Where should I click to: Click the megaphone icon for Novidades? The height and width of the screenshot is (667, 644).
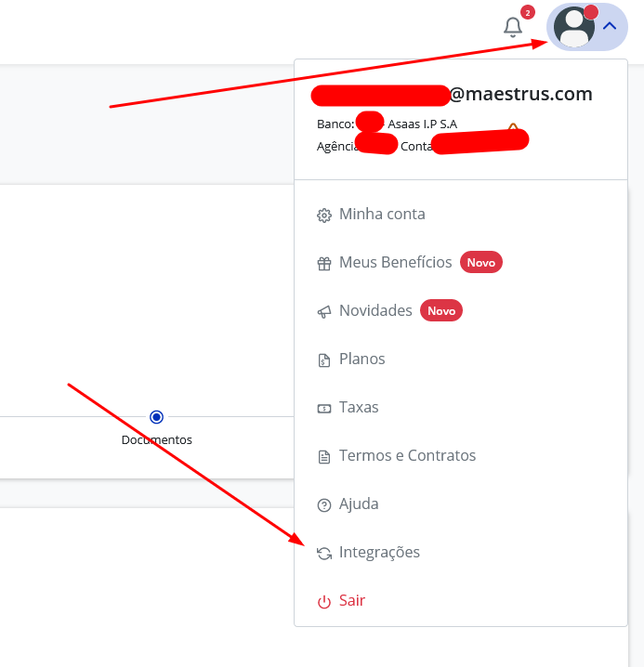click(x=324, y=312)
